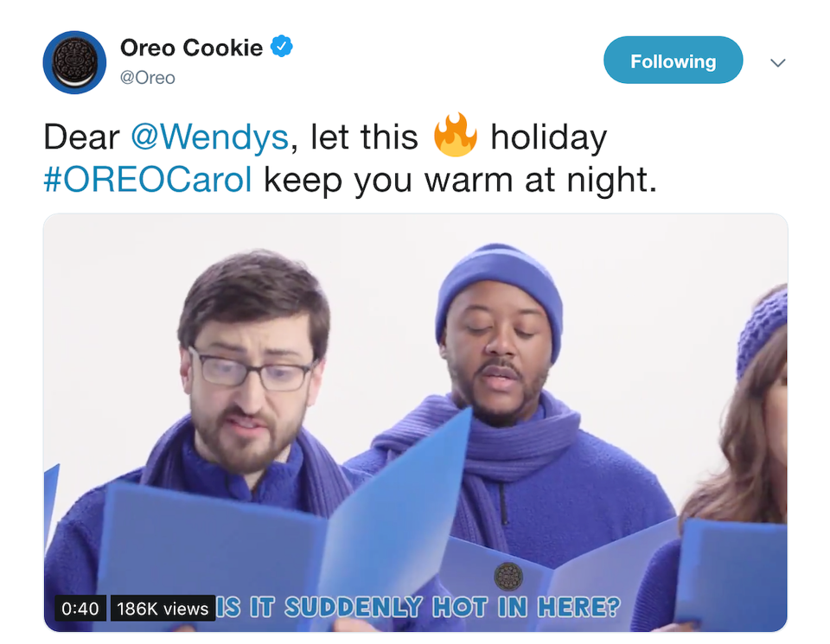Open the @Wendys mention link
Screen dimensions: 830x644
(x=209, y=137)
